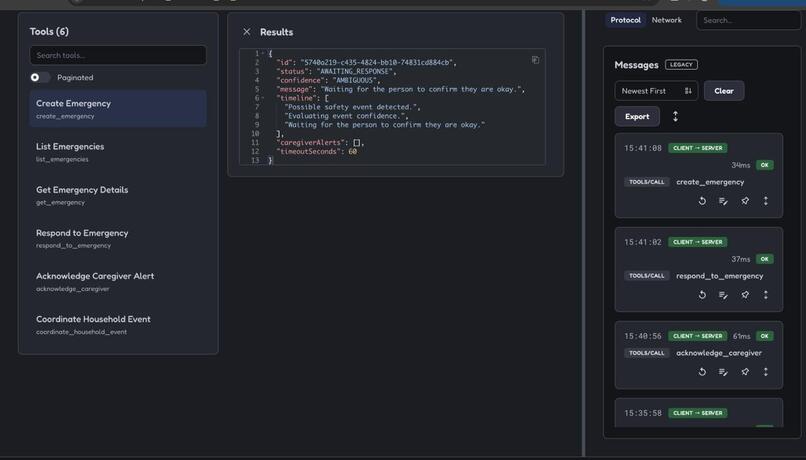This screenshot has height=460, width=806.
Task: Click the CLIENT → SERVER badge at 15:41:02
Action: click(x=698, y=242)
